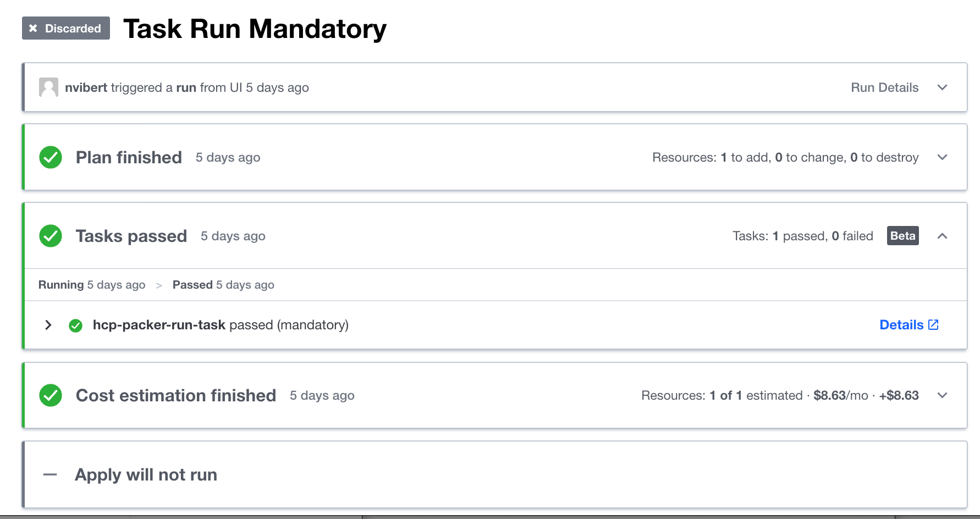Expand the Run Details chevron

tap(942, 87)
